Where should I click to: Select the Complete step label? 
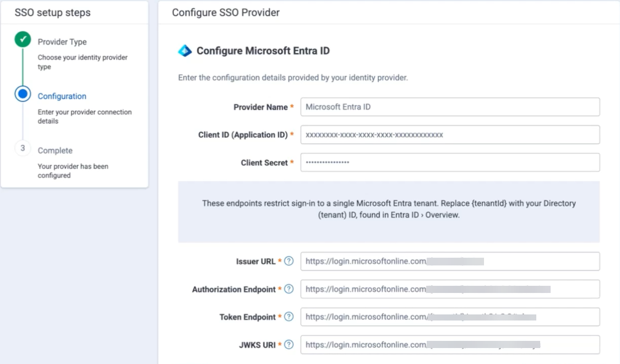55,151
